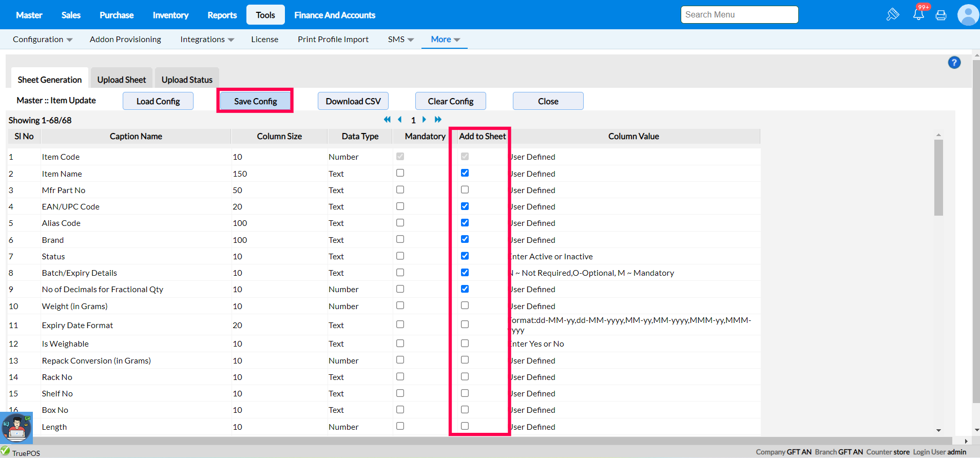Open the blue help question icon
Image resolution: width=980 pixels, height=458 pixels.
954,63
